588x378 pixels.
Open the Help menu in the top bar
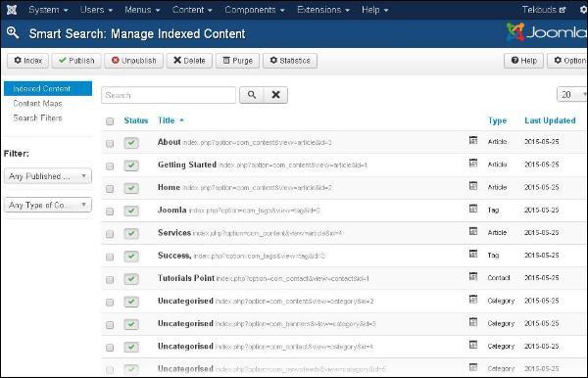[x=374, y=10]
